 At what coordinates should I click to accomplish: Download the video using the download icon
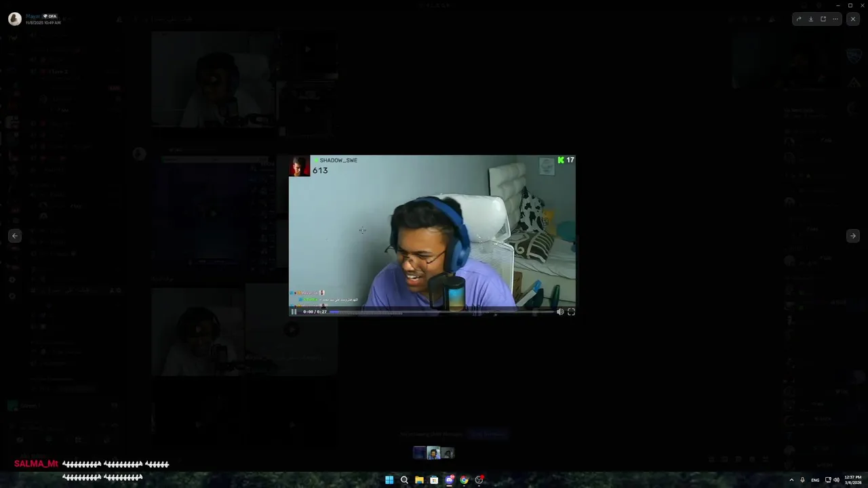point(811,19)
